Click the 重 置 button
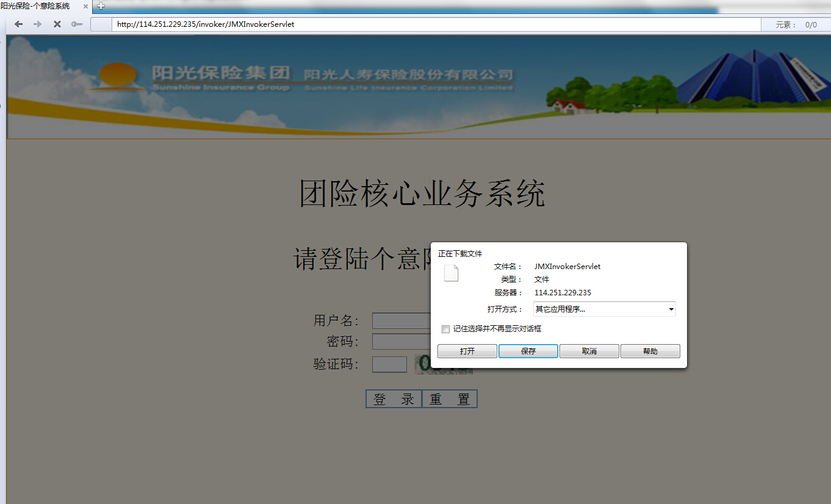 pos(450,399)
